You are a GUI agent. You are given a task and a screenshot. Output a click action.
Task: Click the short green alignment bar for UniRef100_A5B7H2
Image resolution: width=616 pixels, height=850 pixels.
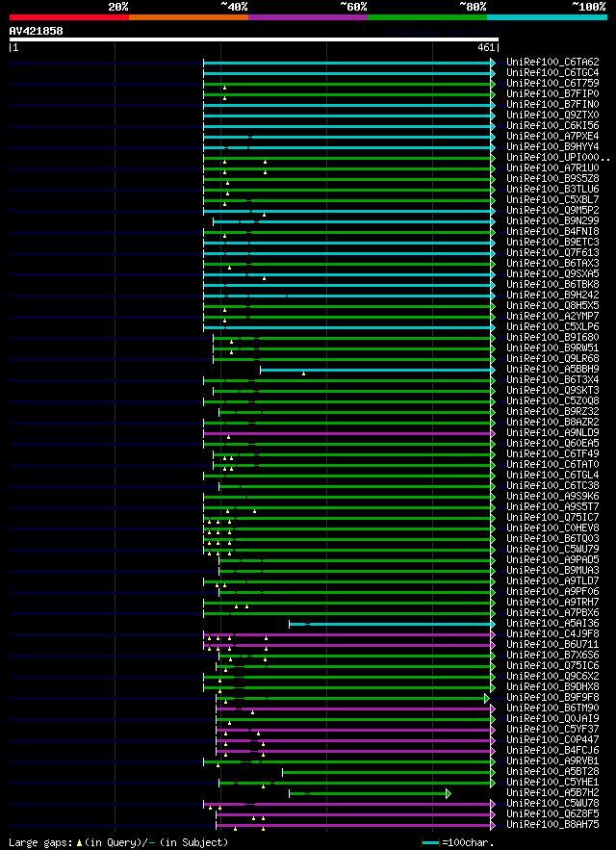(x=368, y=794)
